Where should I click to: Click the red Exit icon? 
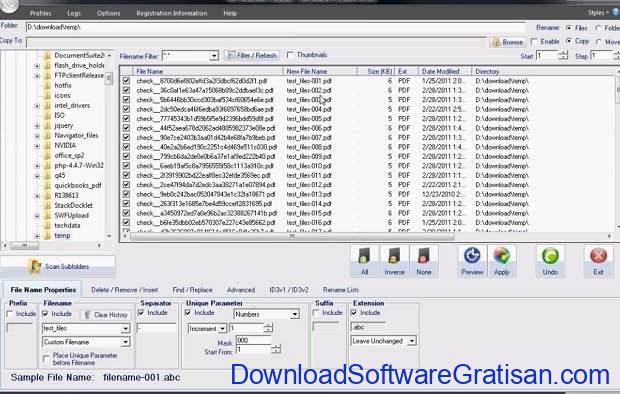tap(598, 256)
